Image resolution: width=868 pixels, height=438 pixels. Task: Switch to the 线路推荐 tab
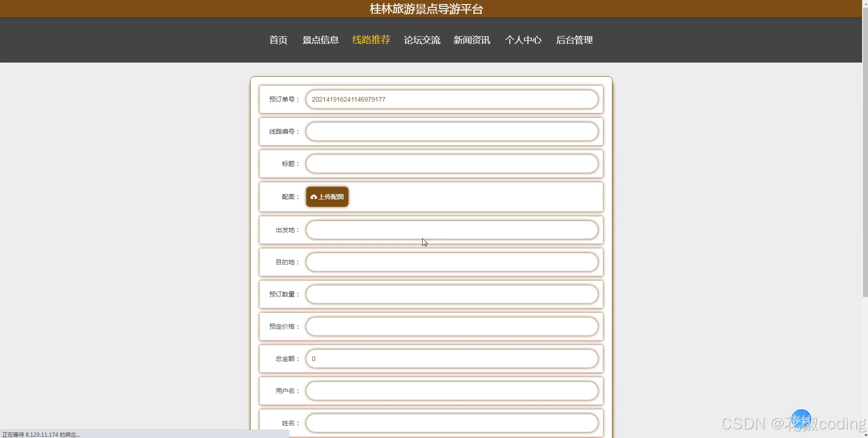371,40
